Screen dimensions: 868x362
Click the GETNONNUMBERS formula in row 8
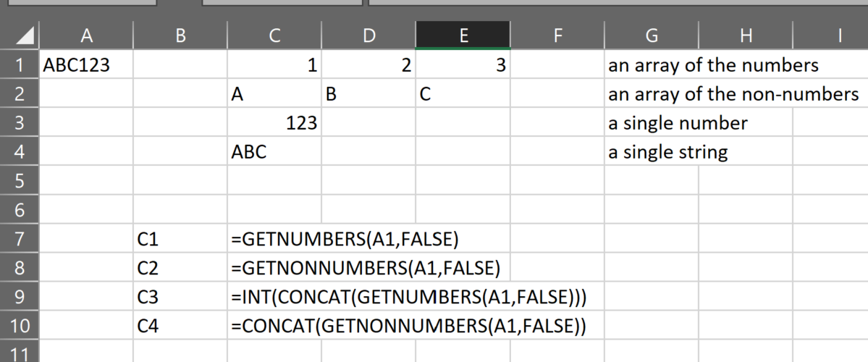(366, 268)
